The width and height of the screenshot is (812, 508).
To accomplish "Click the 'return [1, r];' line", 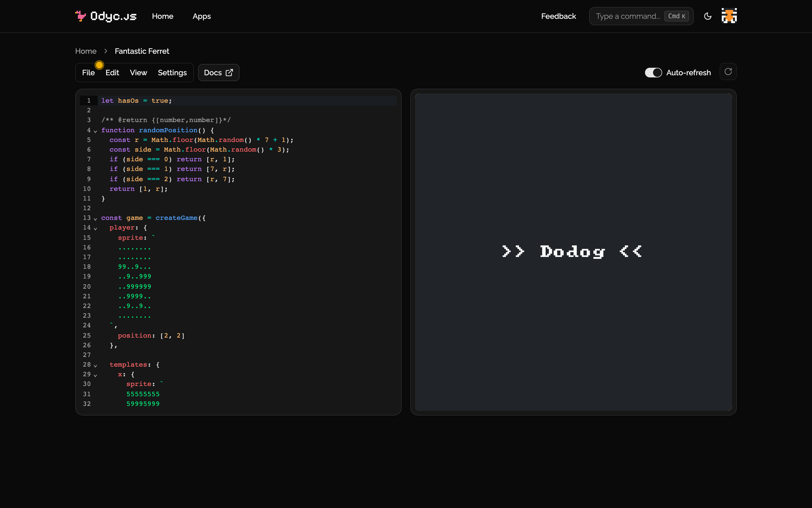I will pos(138,189).
